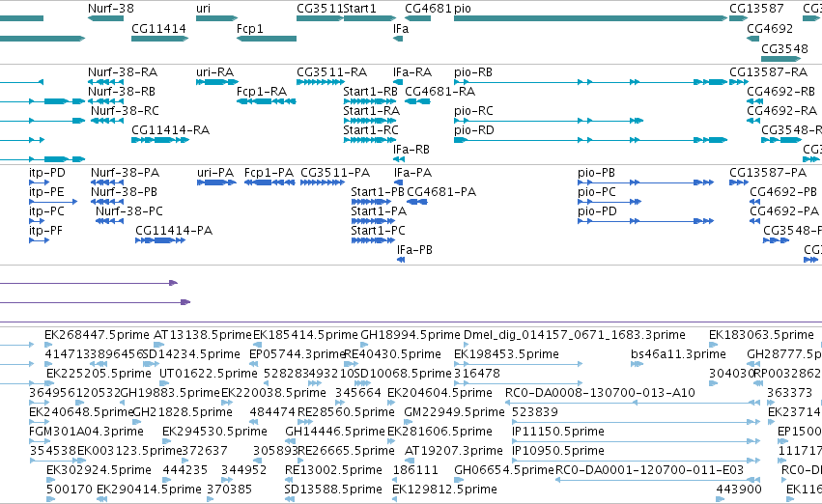
Task: Select the RC0-DA0008-130700-013-A10 EST label
Action: click(600, 393)
